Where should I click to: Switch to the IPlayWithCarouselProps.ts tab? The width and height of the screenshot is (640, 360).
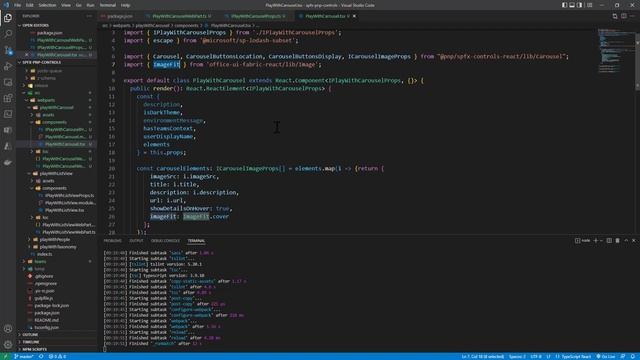tap(256, 16)
